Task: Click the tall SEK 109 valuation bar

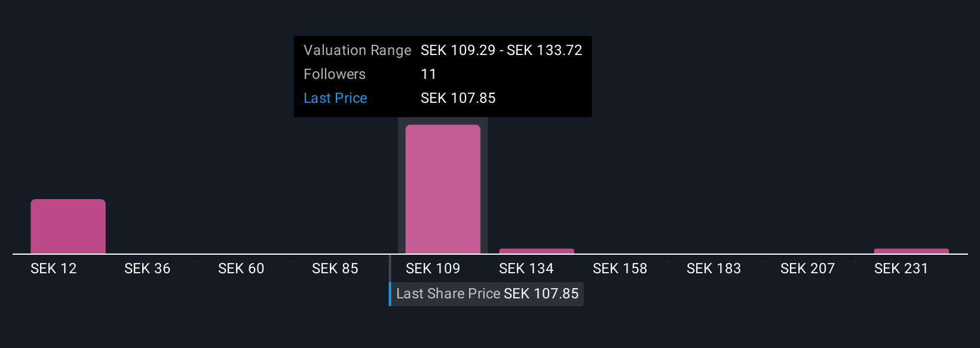Action: pos(443,189)
